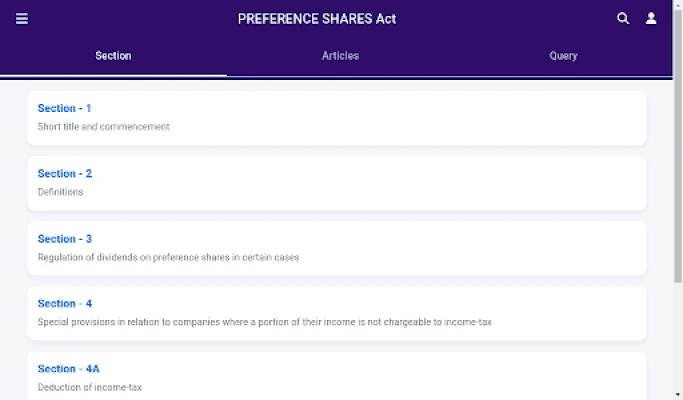This screenshot has width=683, height=400.
Task: Click the 'PREFERENCE SHARES Act' header title
Action: coord(317,19)
